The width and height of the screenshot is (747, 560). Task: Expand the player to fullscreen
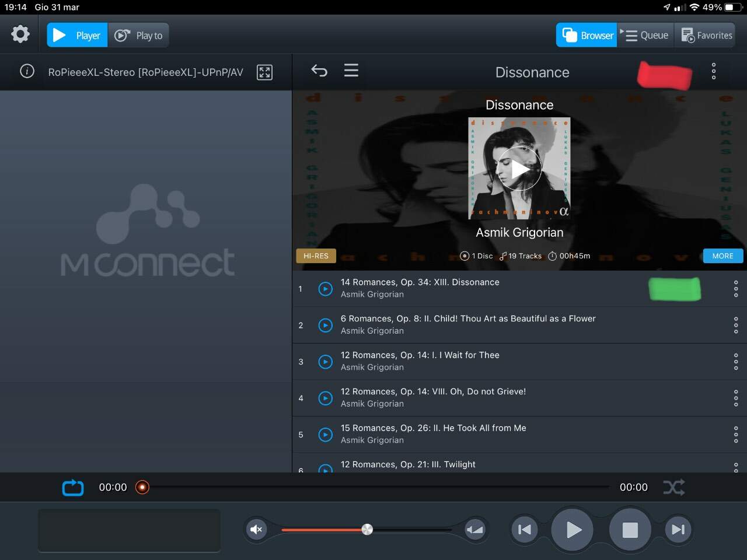265,72
